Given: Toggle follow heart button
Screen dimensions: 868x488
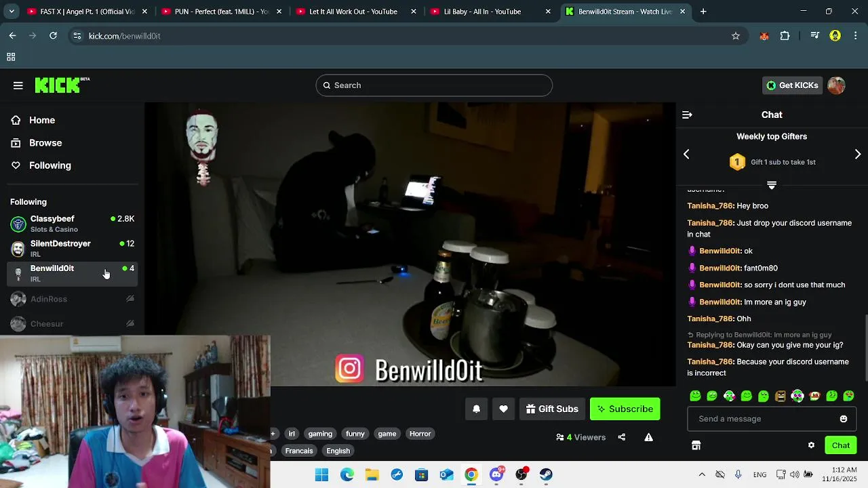Looking at the screenshot, I should click(x=503, y=409).
